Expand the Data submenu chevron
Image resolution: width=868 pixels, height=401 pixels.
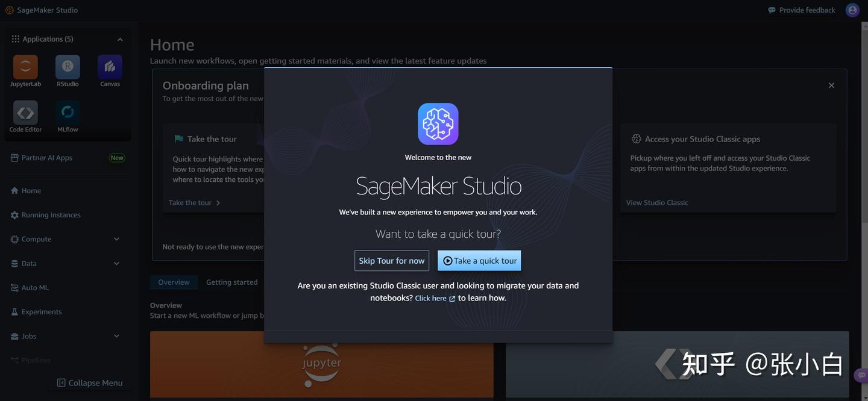(x=116, y=263)
